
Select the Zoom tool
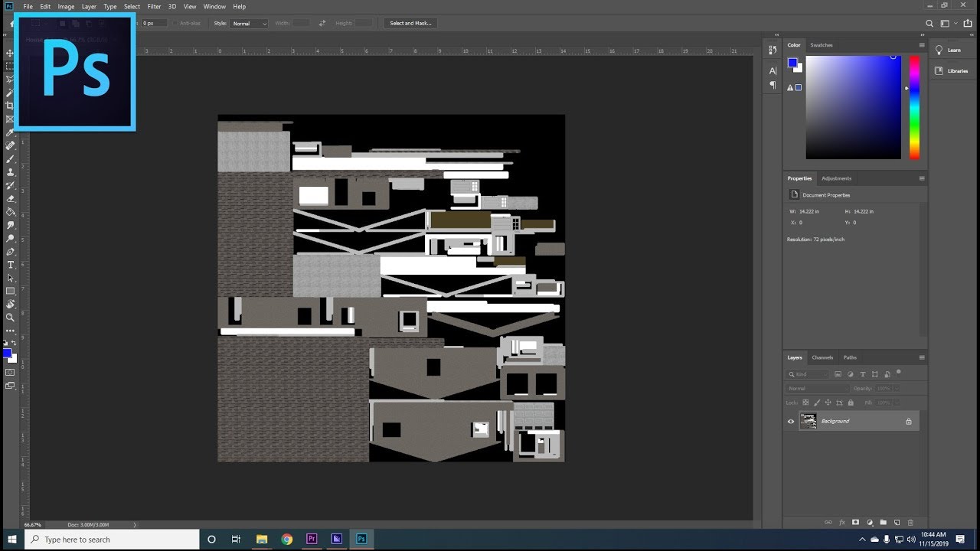(10, 317)
